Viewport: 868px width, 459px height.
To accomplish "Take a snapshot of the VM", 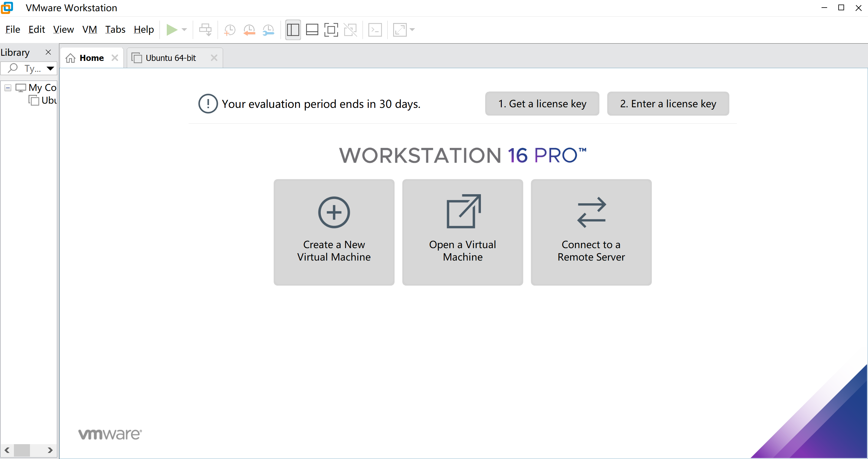I will (x=229, y=30).
